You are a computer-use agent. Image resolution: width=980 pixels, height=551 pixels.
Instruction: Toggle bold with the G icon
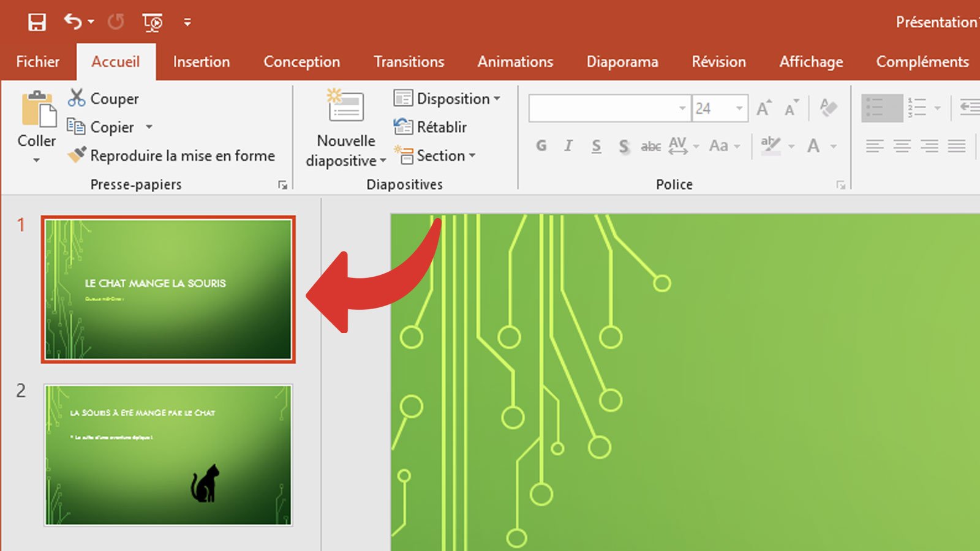[541, 146]
